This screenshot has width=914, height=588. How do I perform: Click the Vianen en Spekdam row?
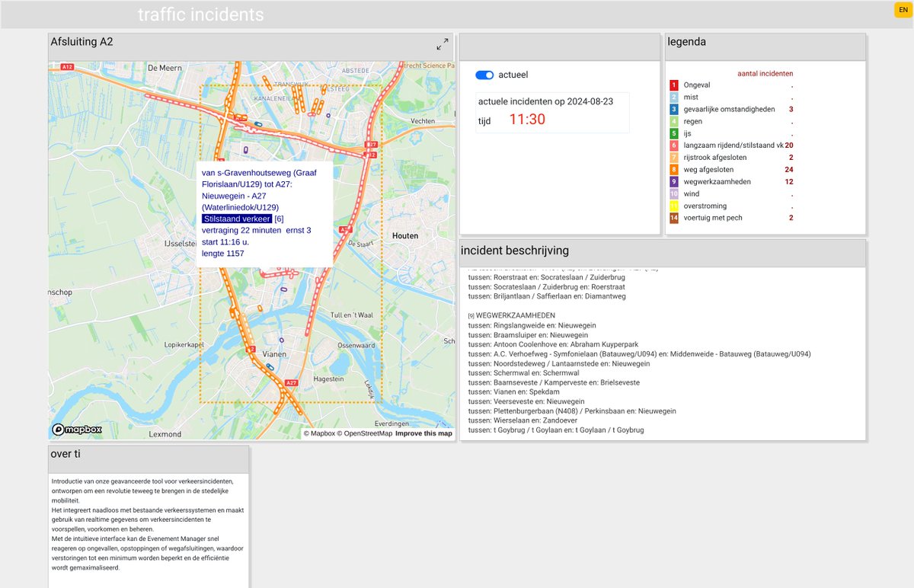point(513,392)
